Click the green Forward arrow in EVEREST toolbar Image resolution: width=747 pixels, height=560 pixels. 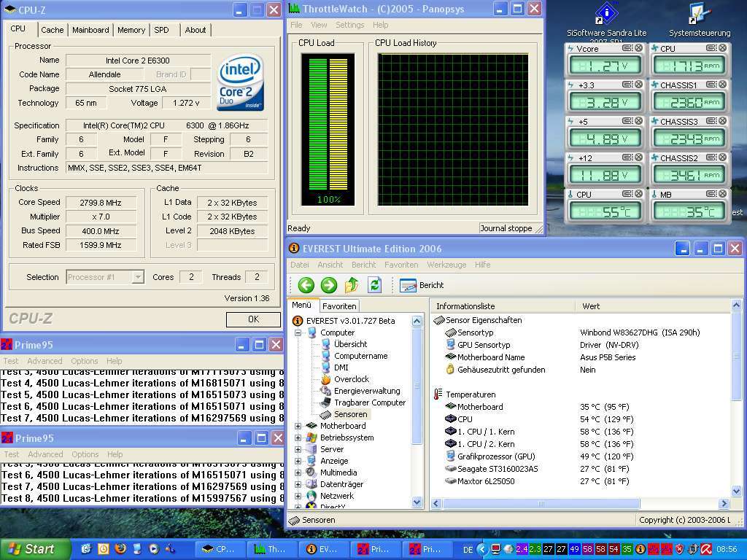(329, 285)
